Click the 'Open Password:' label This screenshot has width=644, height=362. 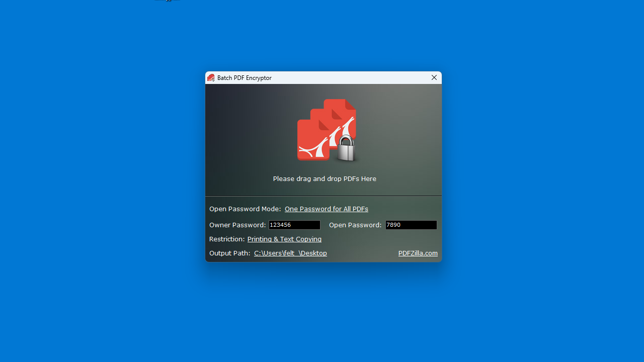click(x=355, y=225)
